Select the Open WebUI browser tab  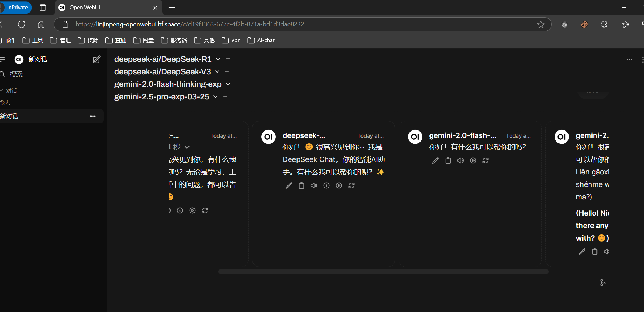coord(109,8)
